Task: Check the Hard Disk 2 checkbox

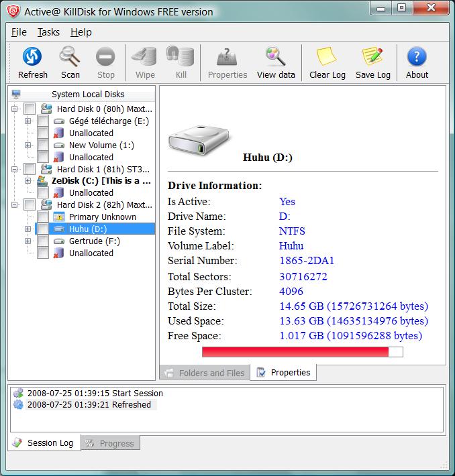Action: point(30,204)
